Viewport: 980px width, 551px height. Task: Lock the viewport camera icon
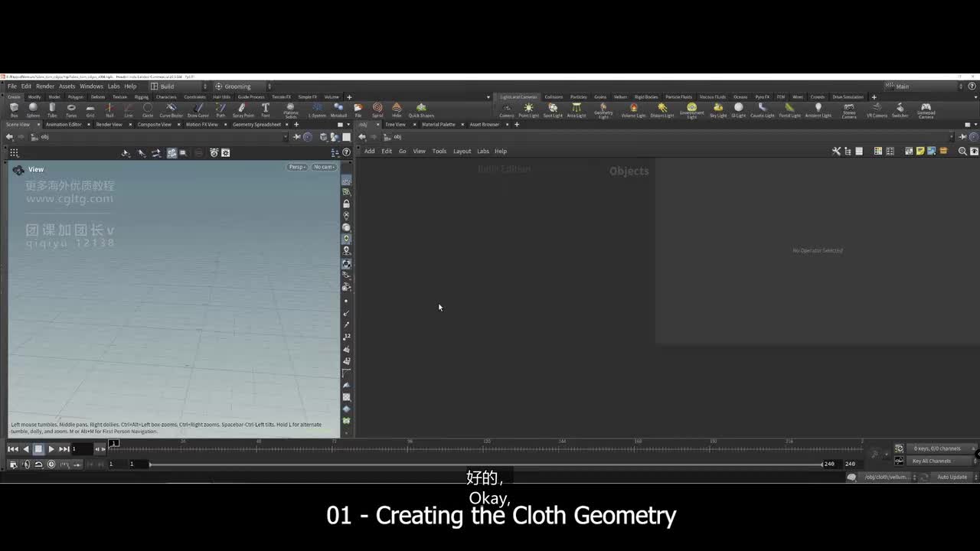click(346, 204)
